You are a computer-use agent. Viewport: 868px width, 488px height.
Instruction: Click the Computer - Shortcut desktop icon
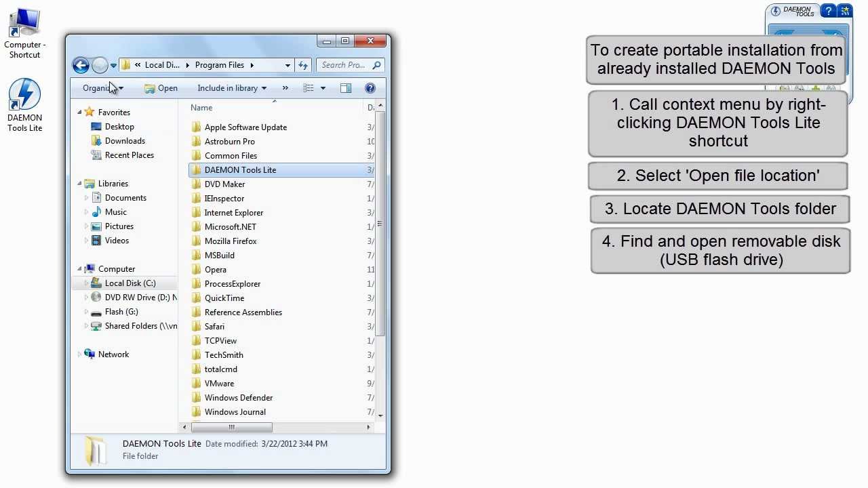tap(25, 34)
